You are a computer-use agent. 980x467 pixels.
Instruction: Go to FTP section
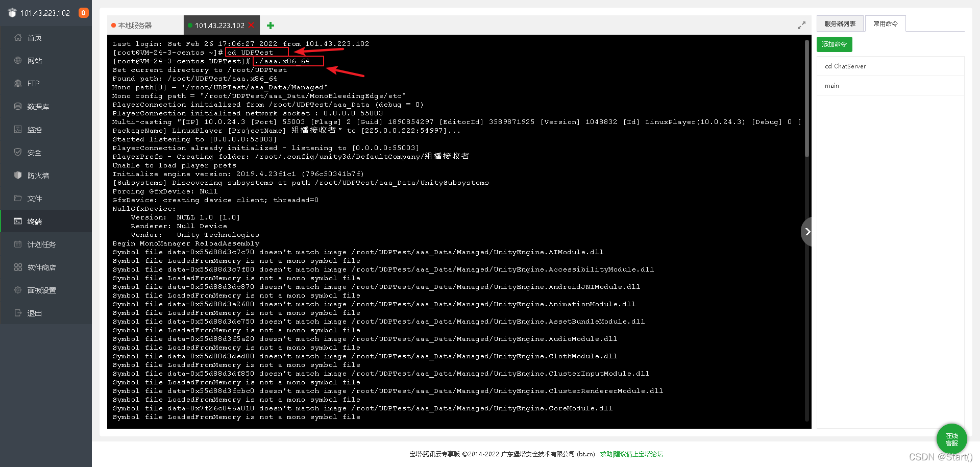coord(46,83)
